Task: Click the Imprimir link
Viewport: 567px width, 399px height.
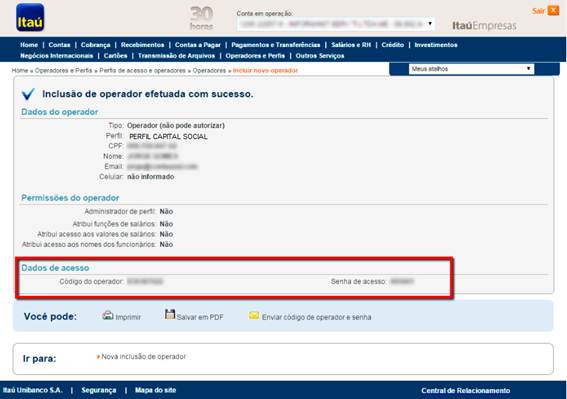Action: pos(128,317)
